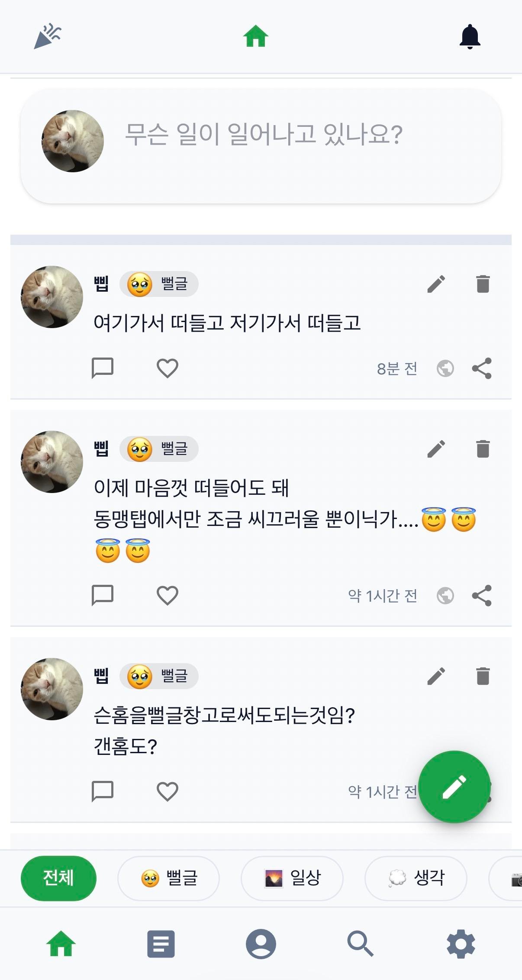The image size is (522, 980).
Task: Edit the post '여기가서 떠들고 저기가서 떠들고'
Action: [436, 284]
